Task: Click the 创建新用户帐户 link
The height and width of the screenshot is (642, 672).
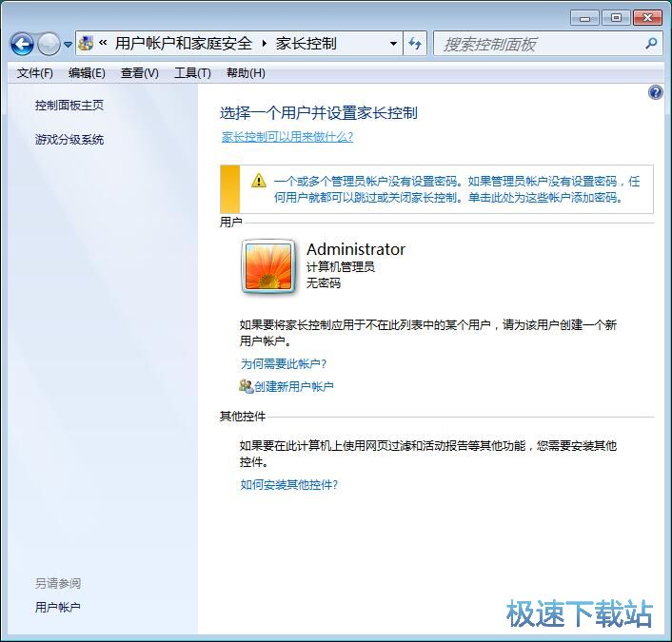Action: [294, 387]
